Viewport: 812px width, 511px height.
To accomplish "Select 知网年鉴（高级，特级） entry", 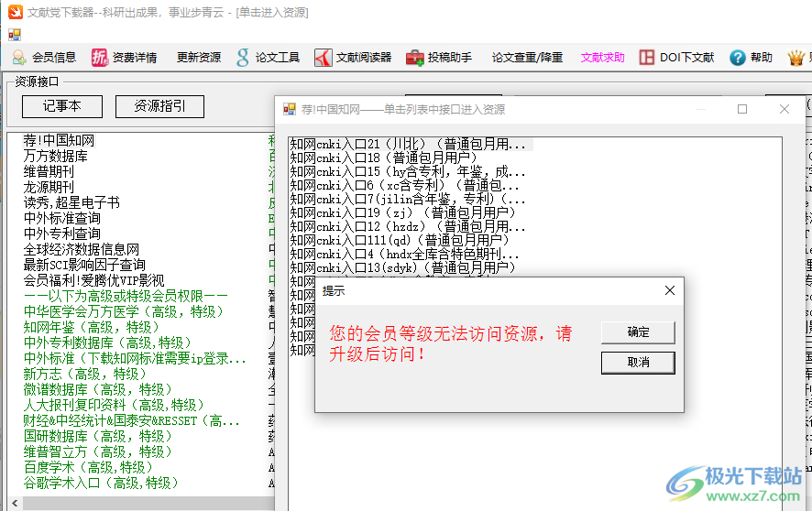I will click(91, 327).
